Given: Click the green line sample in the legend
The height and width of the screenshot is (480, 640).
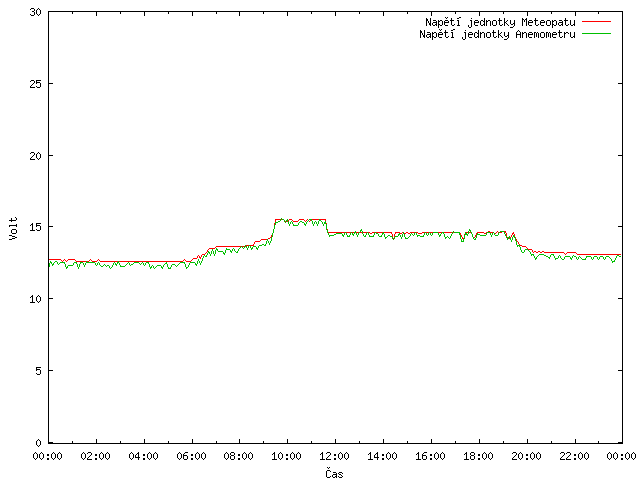Looking at the screenshot, I should pos(596,34).
